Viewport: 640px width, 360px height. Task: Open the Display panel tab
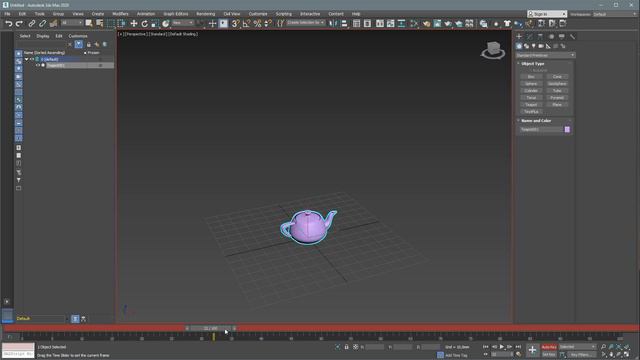pyautogui.click(x=562, y=37)
